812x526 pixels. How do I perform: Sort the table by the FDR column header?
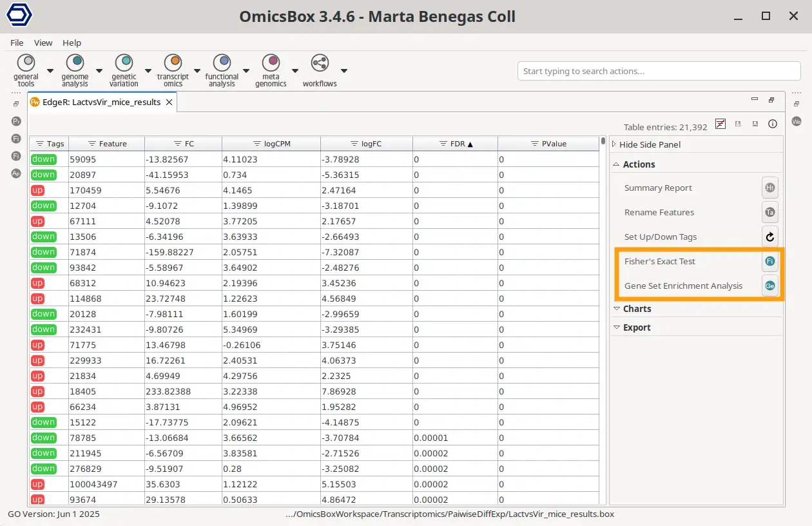coord(455,144)
